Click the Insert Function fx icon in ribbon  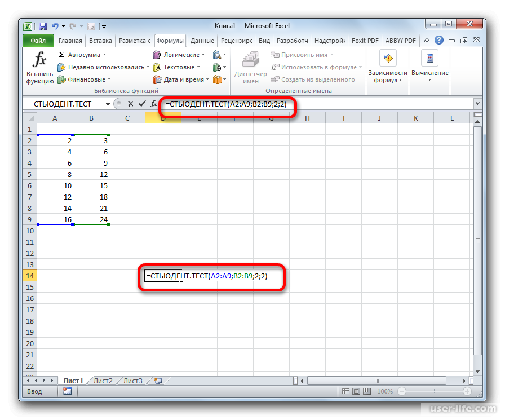(x=39, y=59)
